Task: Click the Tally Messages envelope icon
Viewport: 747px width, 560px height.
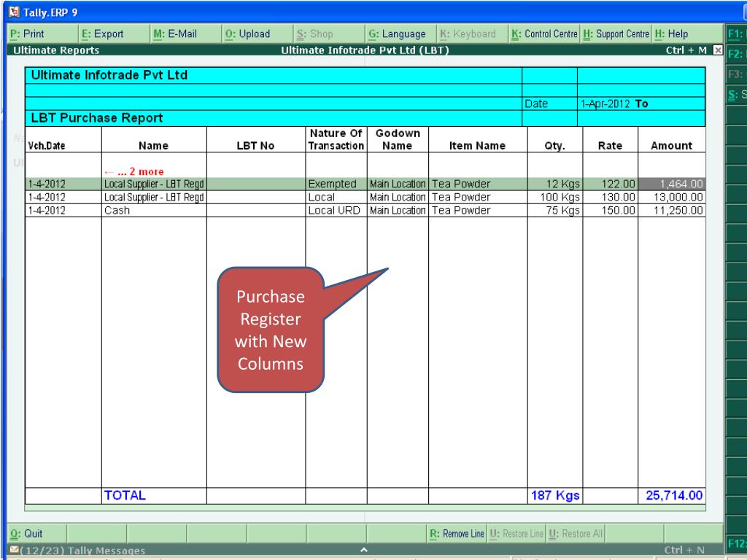Action: pos(15,550)
